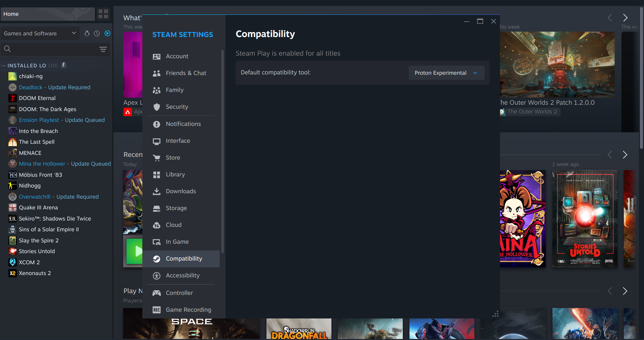Open The Outer Worlds 2 news image
The width and height of the screenshot is (644, 340).
(557, 65)
